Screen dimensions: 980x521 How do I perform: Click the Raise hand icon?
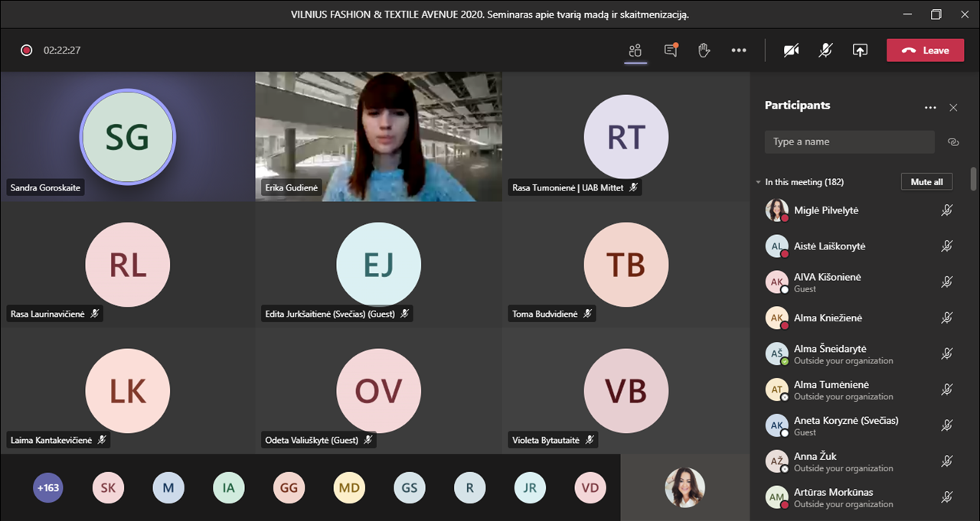(704, 50)
